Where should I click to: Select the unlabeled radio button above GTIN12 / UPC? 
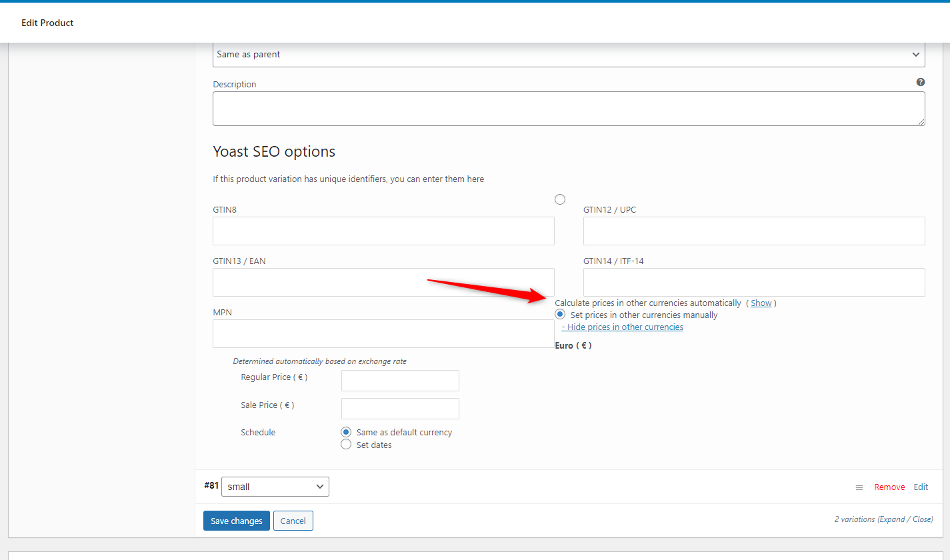coord(560,199)
